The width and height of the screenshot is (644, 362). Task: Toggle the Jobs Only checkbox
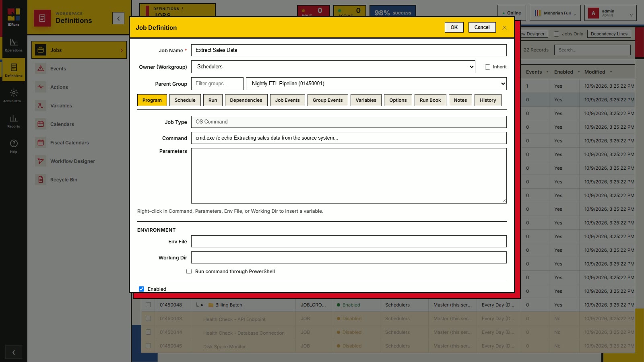[x=556, y=34]
